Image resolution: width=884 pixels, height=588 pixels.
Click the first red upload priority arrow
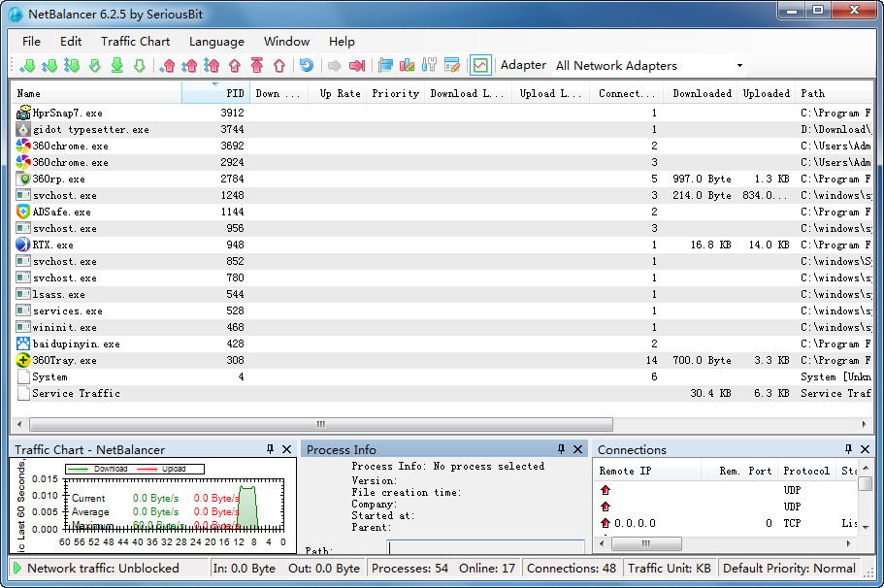pyautogui.click(x=168, y=66)
